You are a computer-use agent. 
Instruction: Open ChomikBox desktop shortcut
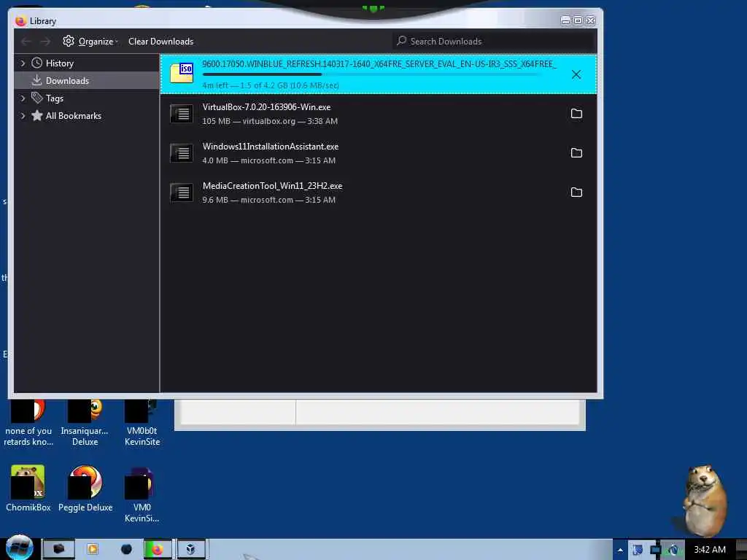(x=28, y=488)
